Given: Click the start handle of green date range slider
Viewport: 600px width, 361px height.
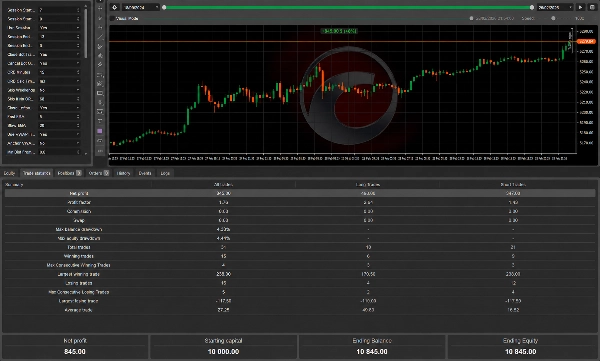Looking at the screenshot, I should pyautogui.click(x=164, y=7).
